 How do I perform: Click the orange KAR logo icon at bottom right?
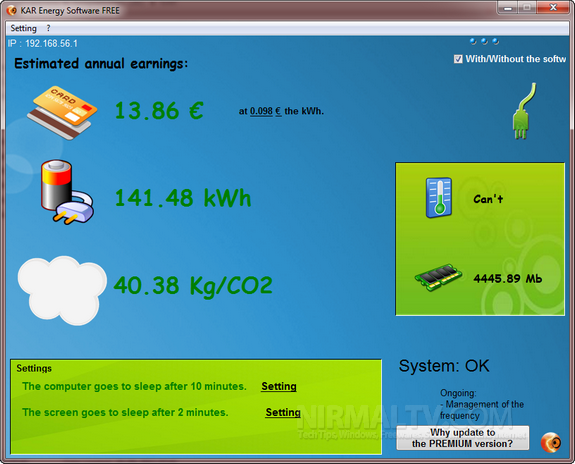[551, 442]
